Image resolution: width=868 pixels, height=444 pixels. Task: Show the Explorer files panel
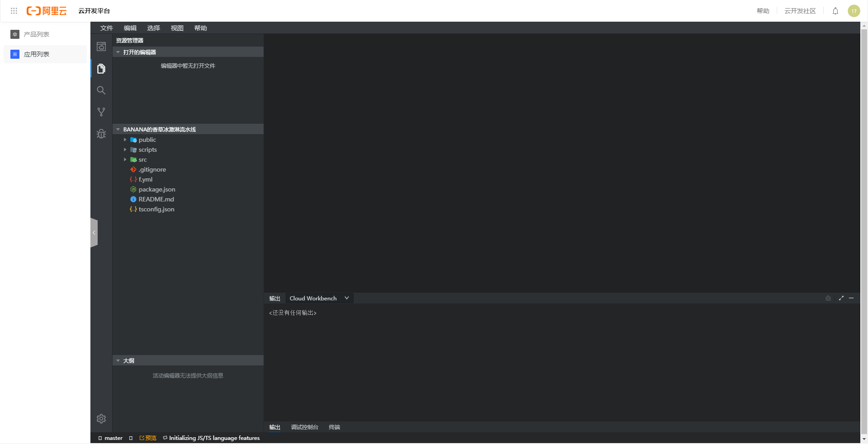[x=101, y=69]
